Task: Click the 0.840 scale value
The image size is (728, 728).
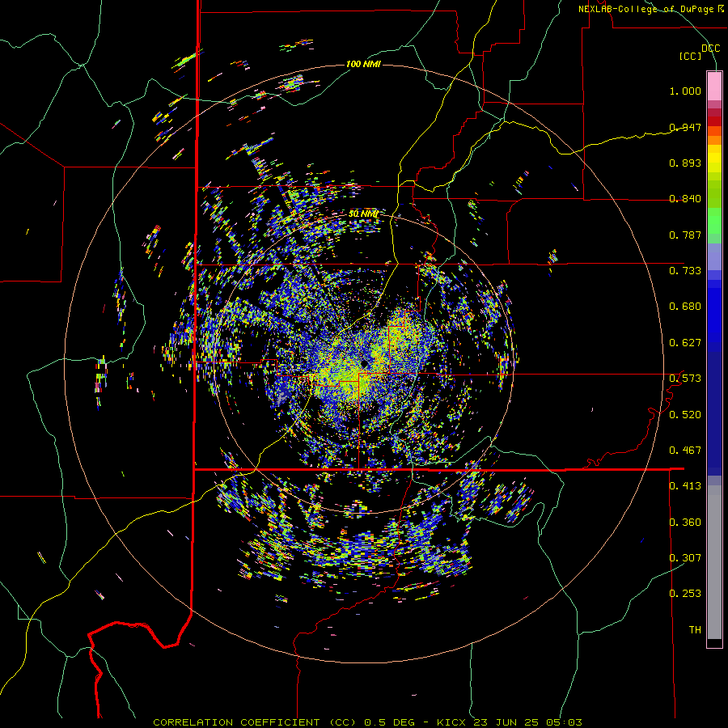Action: [685, 199]
